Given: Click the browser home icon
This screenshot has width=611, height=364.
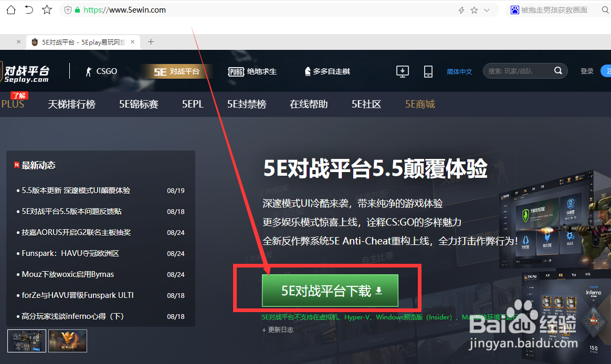Looking at the screenshot, I should coord(11,10).
